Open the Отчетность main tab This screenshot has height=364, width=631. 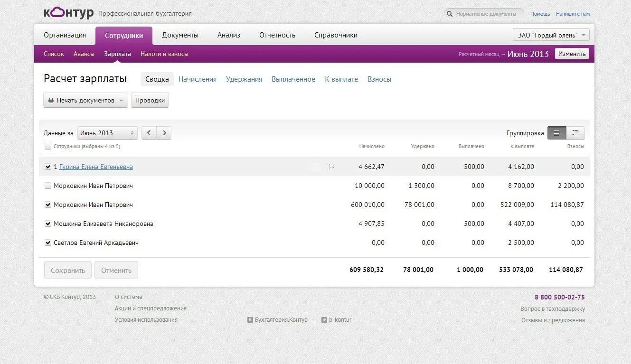point(277,35)
